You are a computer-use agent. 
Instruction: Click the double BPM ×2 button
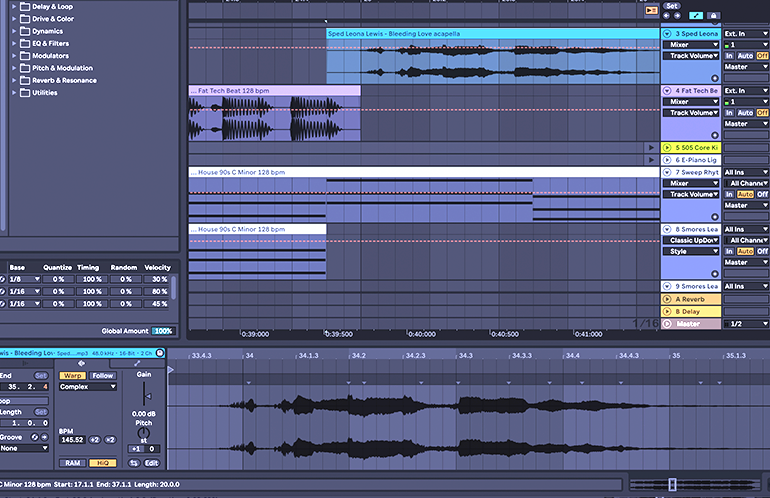(x=110, y=439)
